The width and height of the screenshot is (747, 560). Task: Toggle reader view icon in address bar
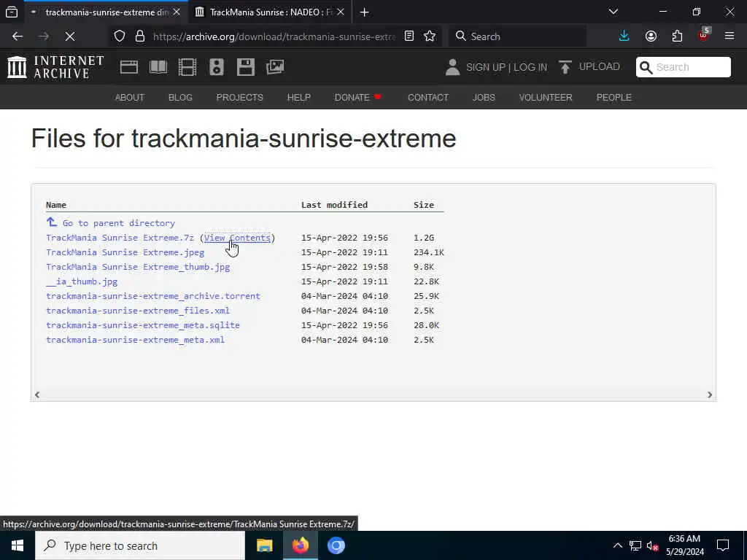pos(409,36)
